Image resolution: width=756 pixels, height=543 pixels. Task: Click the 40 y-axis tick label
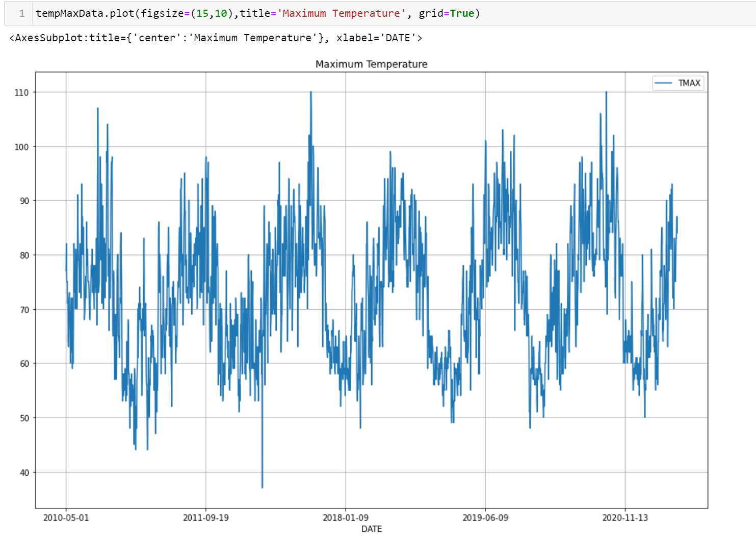point(24,473)
